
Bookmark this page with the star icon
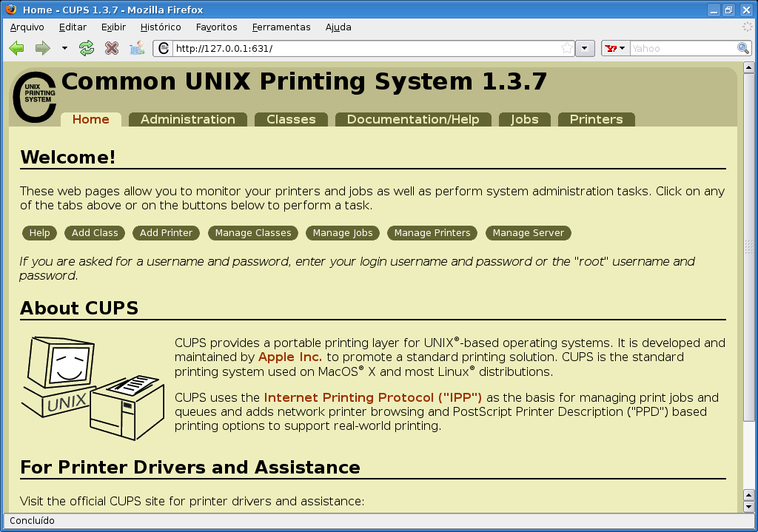click(567, 48)
